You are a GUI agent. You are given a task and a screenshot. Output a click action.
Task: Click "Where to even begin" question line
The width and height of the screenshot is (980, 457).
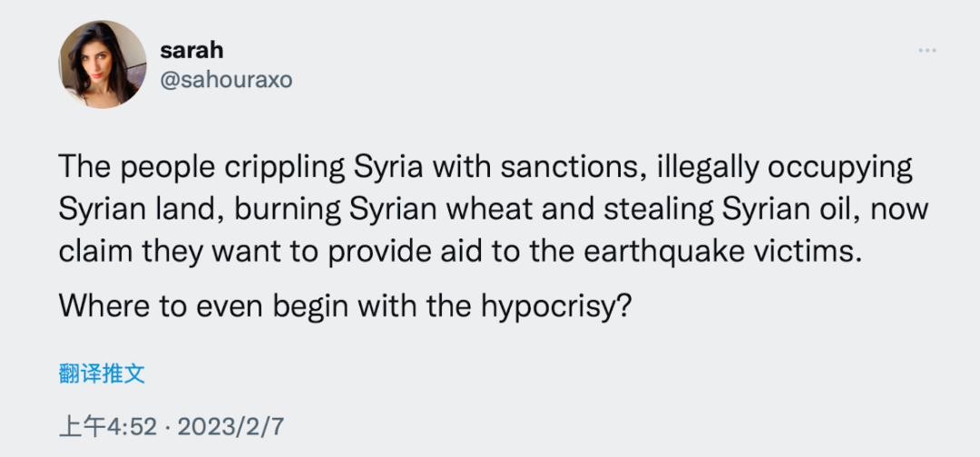click(344, 304)
